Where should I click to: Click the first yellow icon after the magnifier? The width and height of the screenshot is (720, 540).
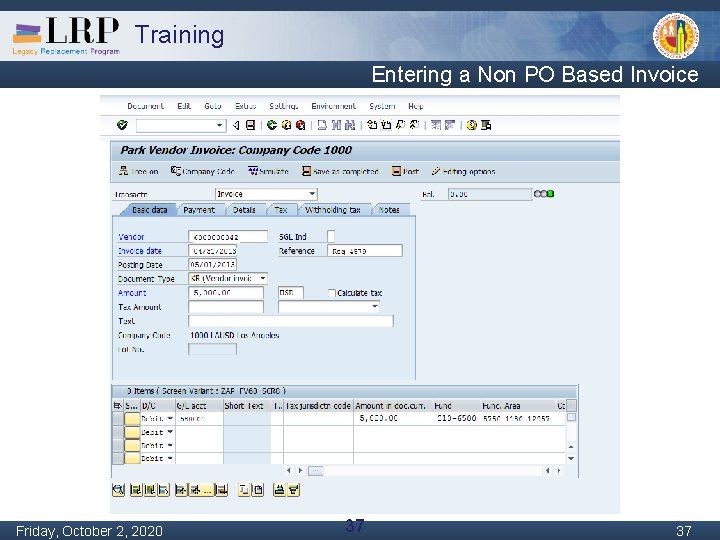pos(135,490)
